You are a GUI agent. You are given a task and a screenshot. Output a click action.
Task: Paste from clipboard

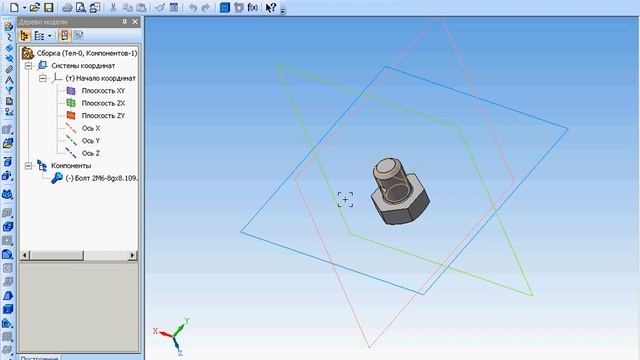(x=141, y=7)
